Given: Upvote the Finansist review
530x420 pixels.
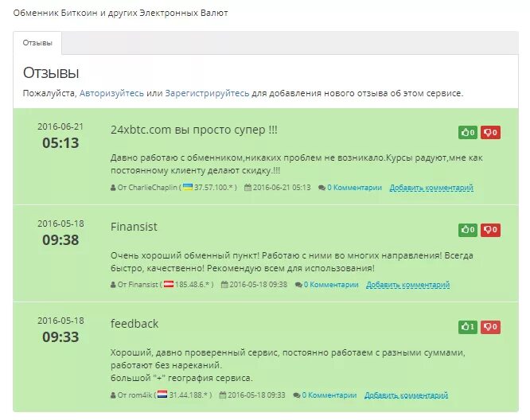Looking at the screenshot, I should tap(468, 230).
